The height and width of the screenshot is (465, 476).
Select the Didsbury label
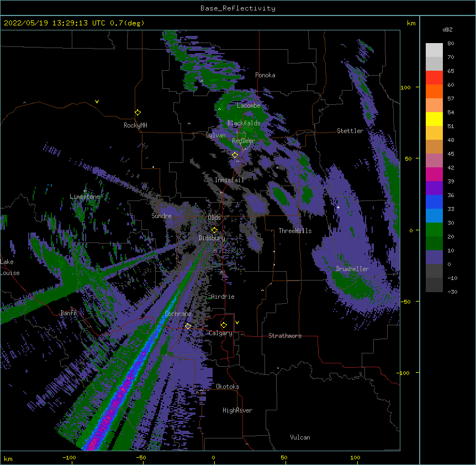tap(212, 238)
